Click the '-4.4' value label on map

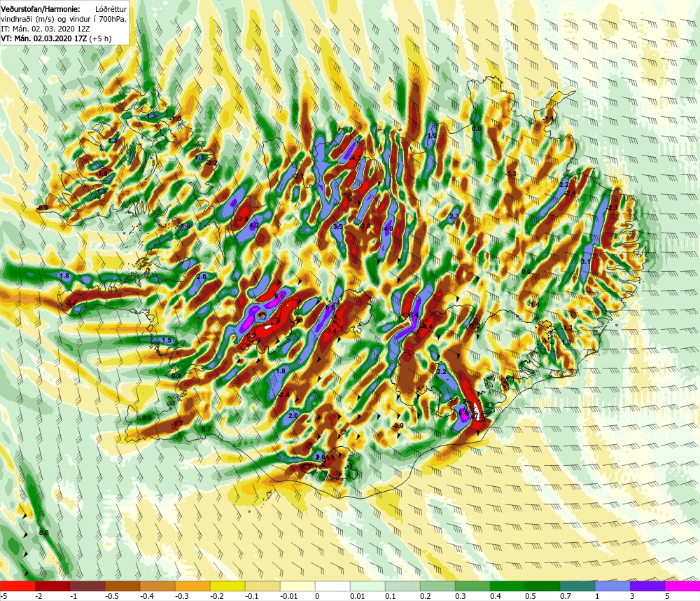click(x=427, y=326)
